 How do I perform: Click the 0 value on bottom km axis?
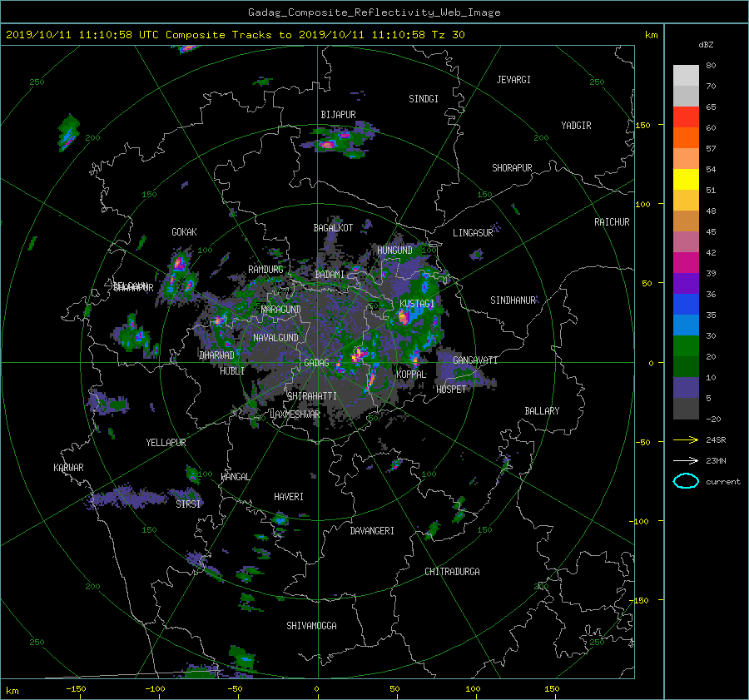coord(317,689)
